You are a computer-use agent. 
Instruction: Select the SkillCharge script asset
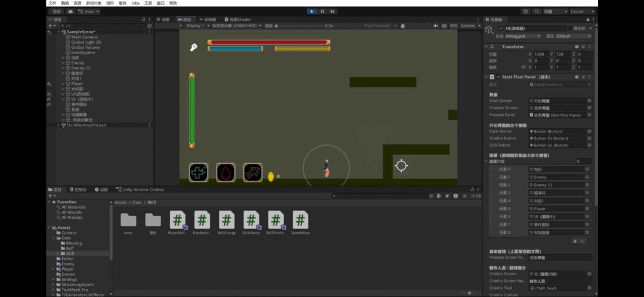tap(227, 223)
